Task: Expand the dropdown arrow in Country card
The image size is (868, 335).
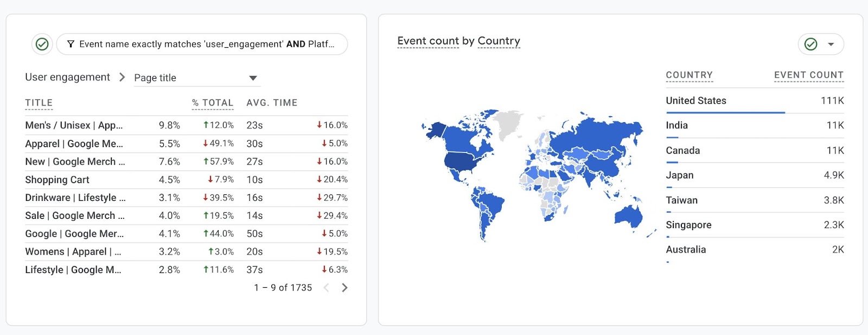Action: [x=831, y=45]
